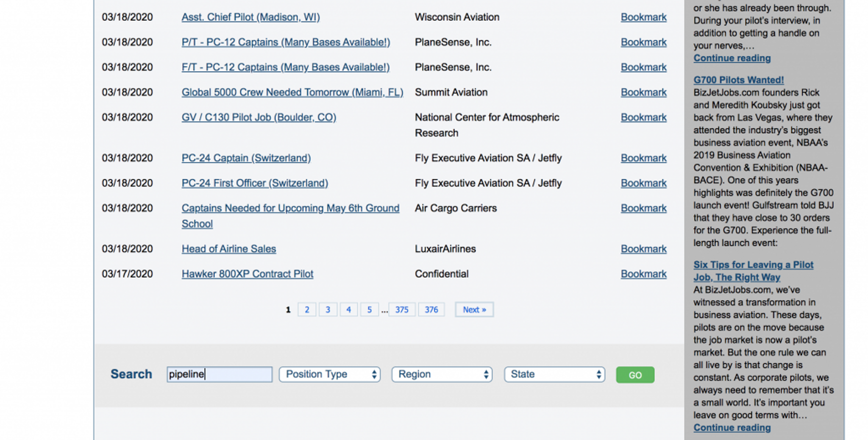The height and width of the screenshot is (440, 868).
Task: Bookmark the F/T - PC-12 Captains job
Action: (x=643, y=67)
